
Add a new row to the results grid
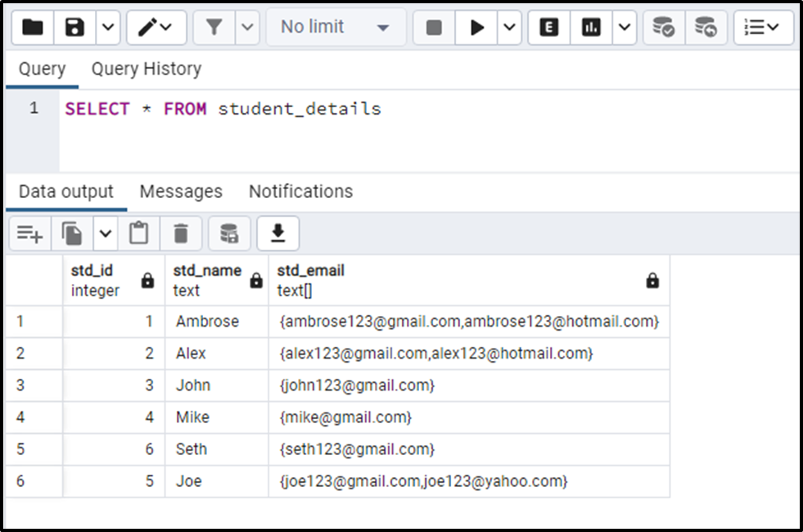pos(29,233)
